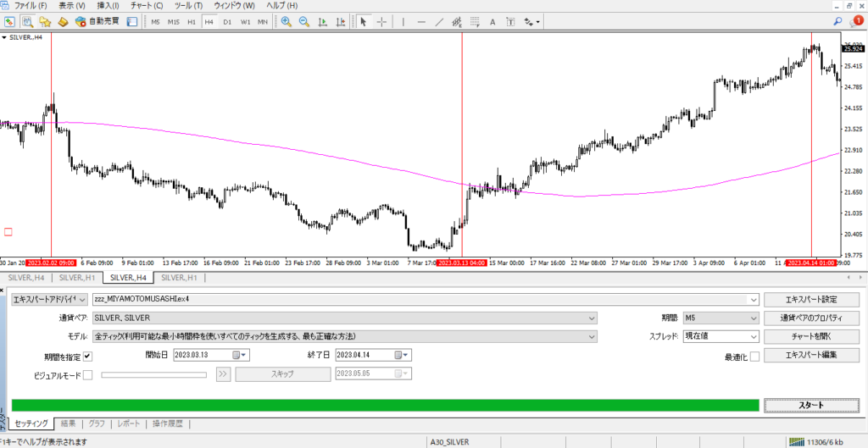Select the horizontal line tool
Image resolution: width=868 pixels, height=448 pixels.
tap(421, 22)
